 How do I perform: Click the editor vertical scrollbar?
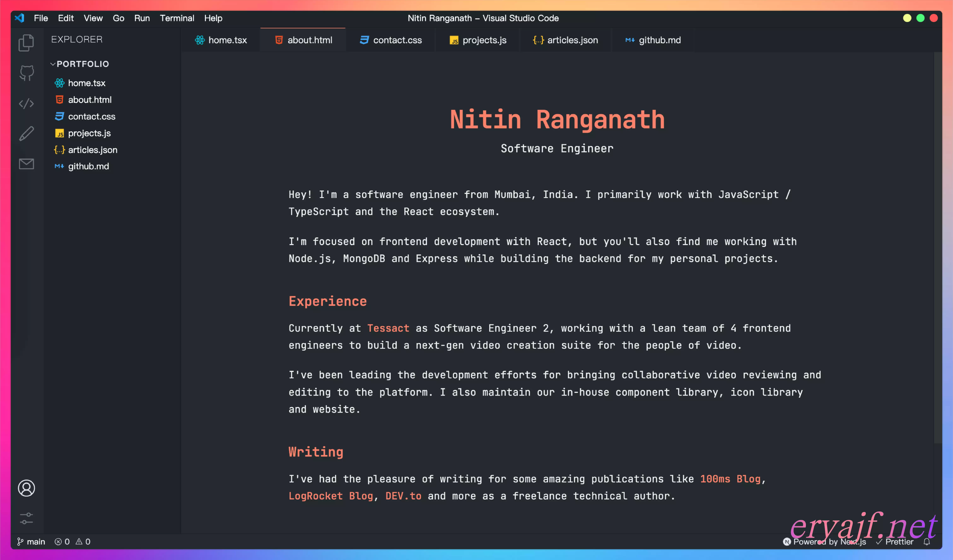click(x=938, y=248)
